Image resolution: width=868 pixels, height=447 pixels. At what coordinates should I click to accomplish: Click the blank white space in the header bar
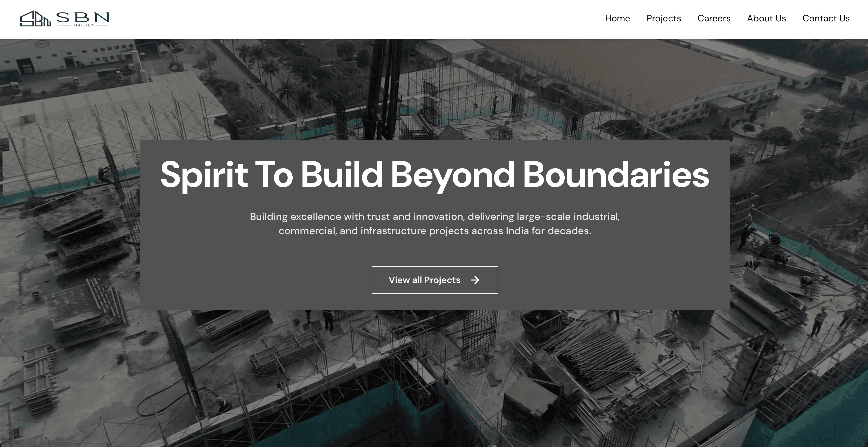[337, 19]
